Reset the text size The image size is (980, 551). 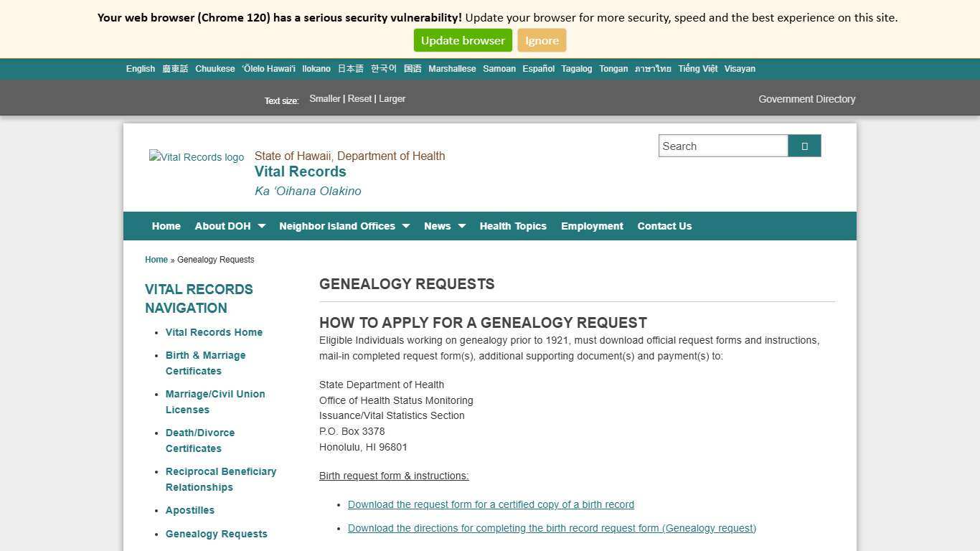[x=359, y=98]
